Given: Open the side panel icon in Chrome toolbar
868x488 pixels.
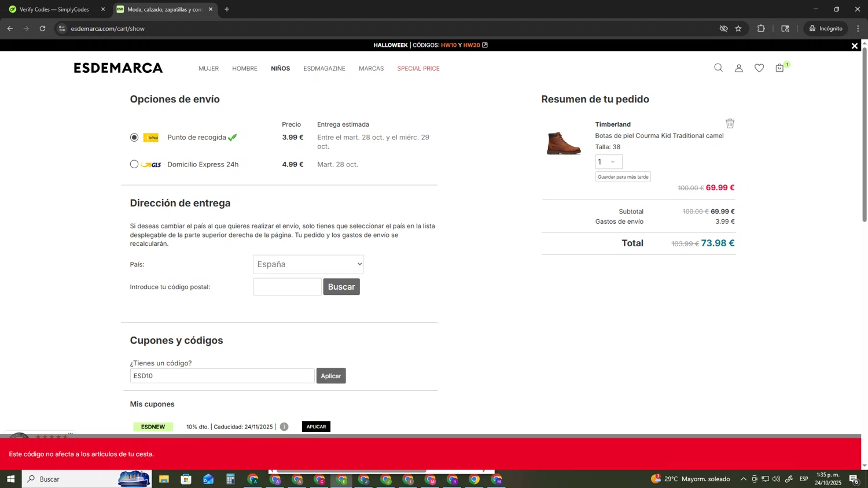Looking at the screenshot, I should (785, 28).
